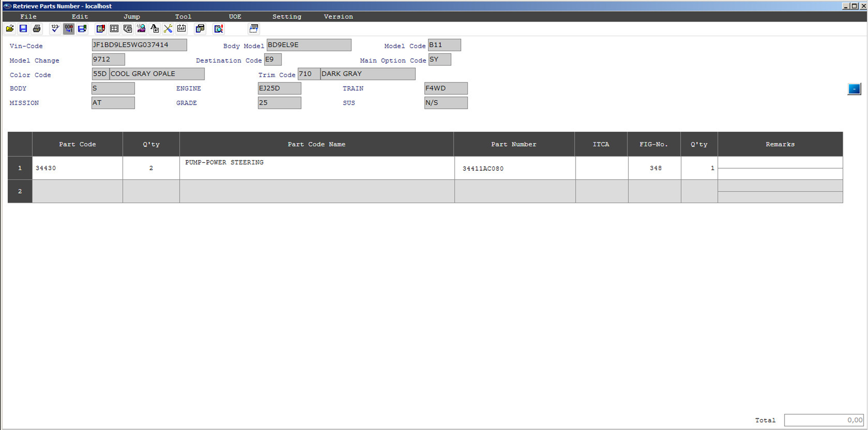Viewport: 868px width, 430px height.
Task: Open the Setting menu
Action: 287,17
